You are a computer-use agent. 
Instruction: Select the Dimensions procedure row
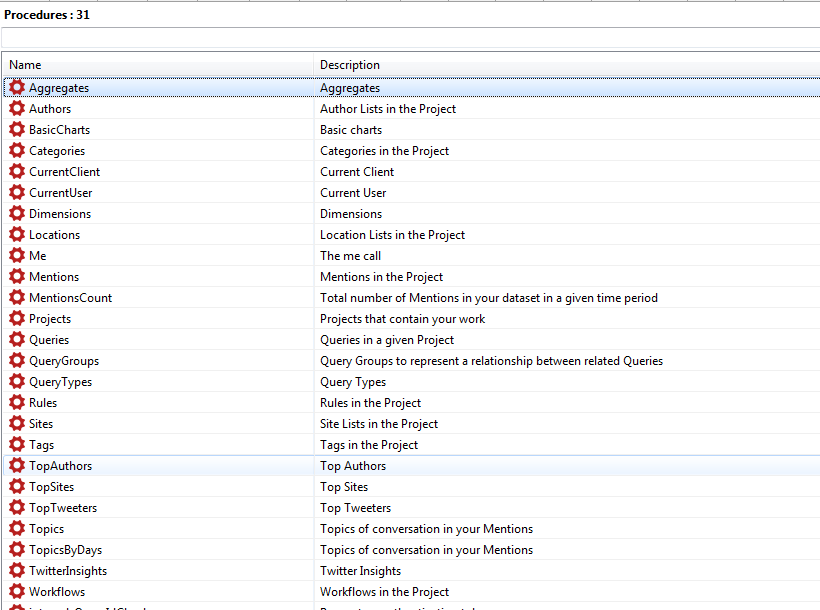[60, 214]
